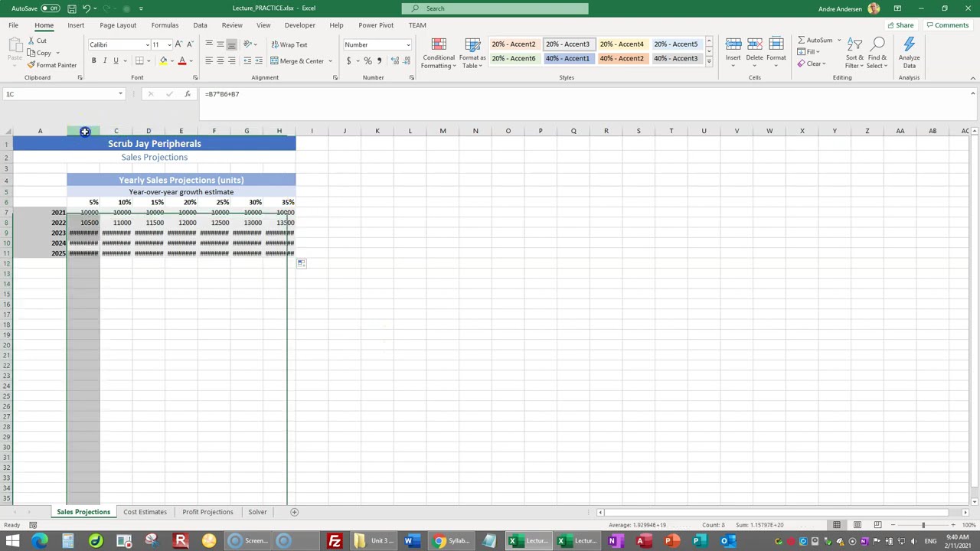Apply 20% - Accent4 cell style
This screenshot has width=980, height=551.
[622, 44]
